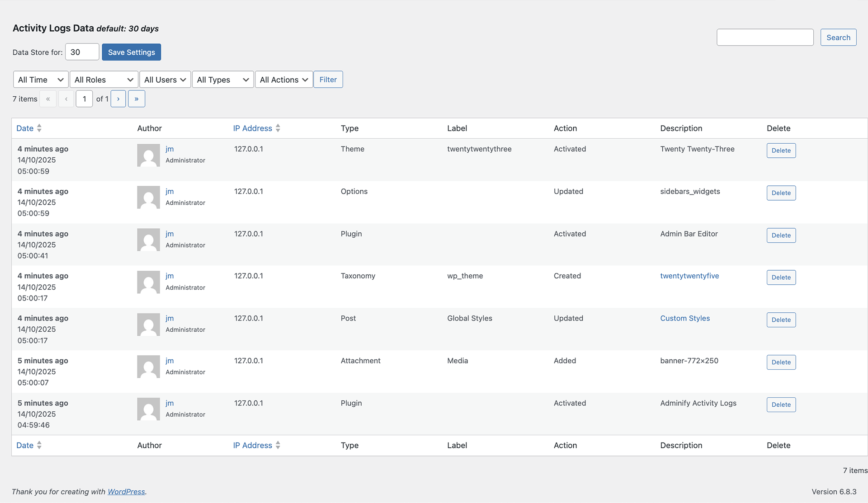This screenshot has width=868, height=503.
Task: Click the Search button
Action: [x=838, y=38]
